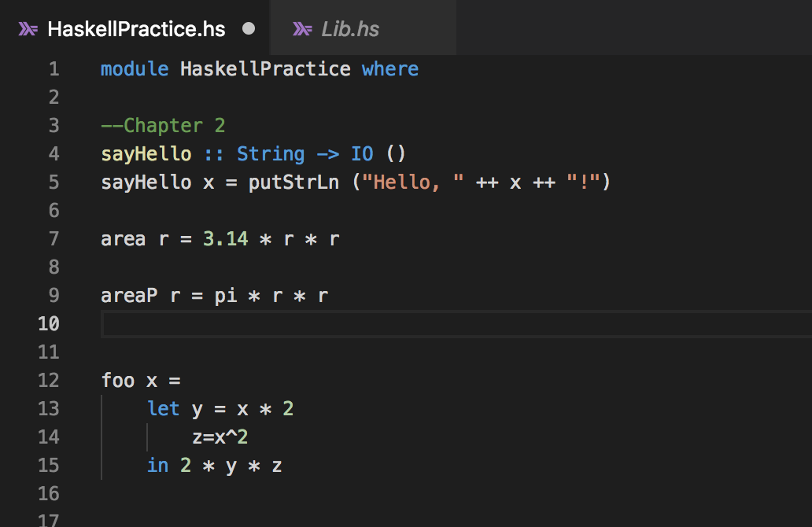
Task: Click the "module" keyword on line 1
Action: coord(135,69)
